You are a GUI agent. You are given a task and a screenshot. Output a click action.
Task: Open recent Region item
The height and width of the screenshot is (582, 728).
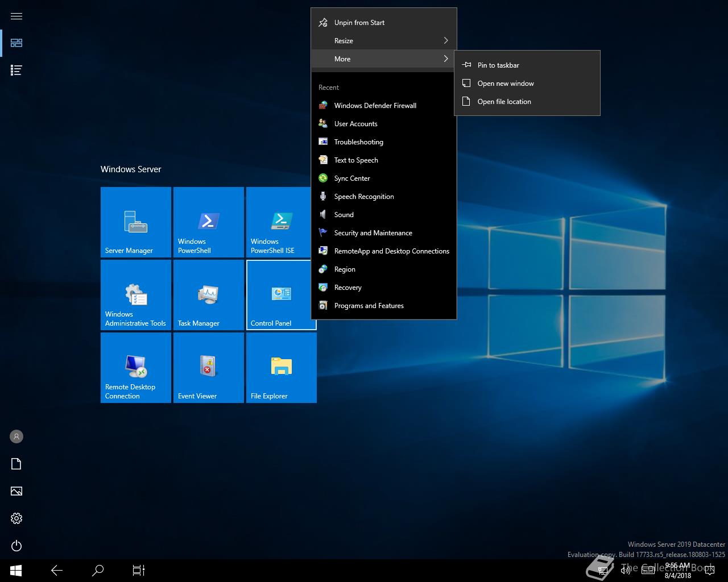384,269
